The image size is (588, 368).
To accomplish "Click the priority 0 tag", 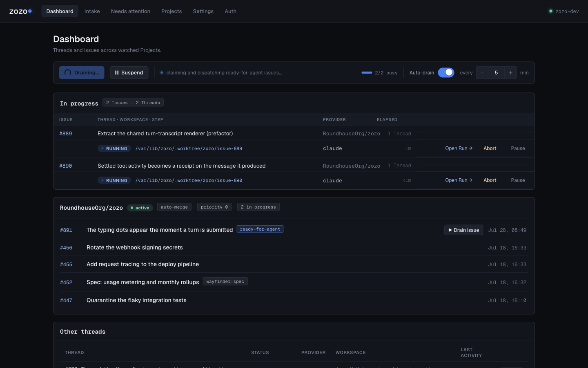I will (x=214, y=207).
